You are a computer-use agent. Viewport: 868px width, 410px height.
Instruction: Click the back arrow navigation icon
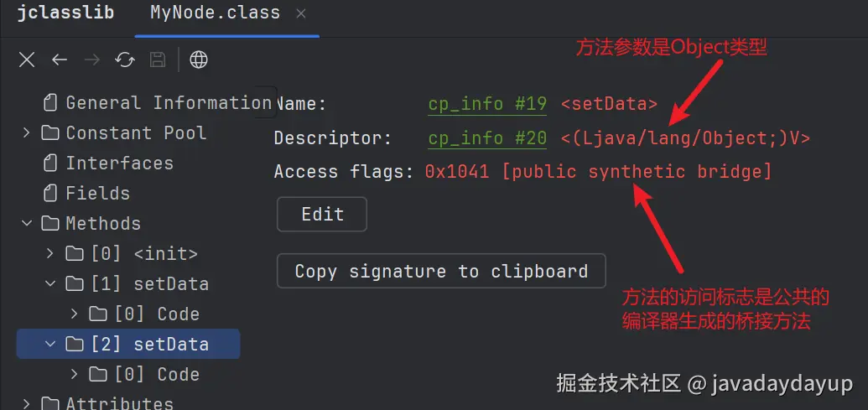[x=59, y=60]
